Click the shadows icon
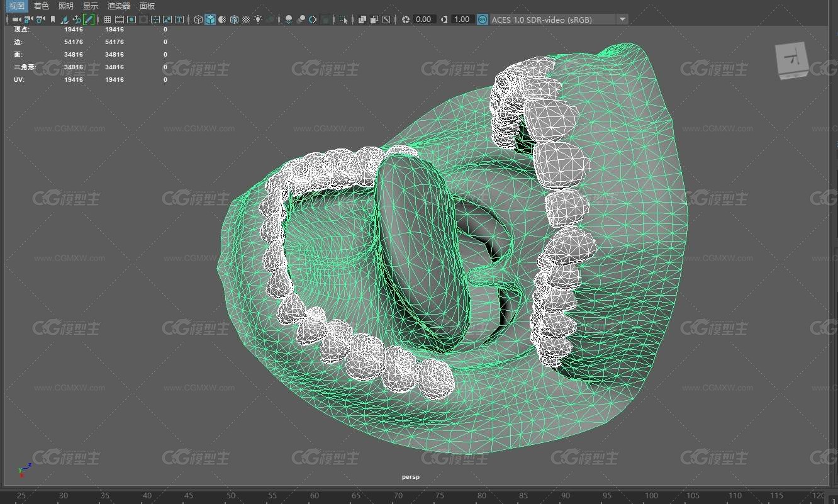Screen dimensions: 838x504 (270, 20)
